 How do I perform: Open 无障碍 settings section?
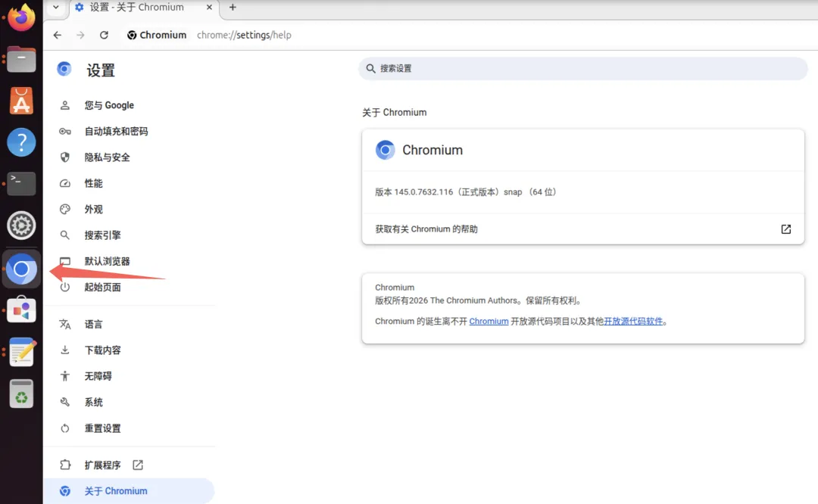point(130,376)
